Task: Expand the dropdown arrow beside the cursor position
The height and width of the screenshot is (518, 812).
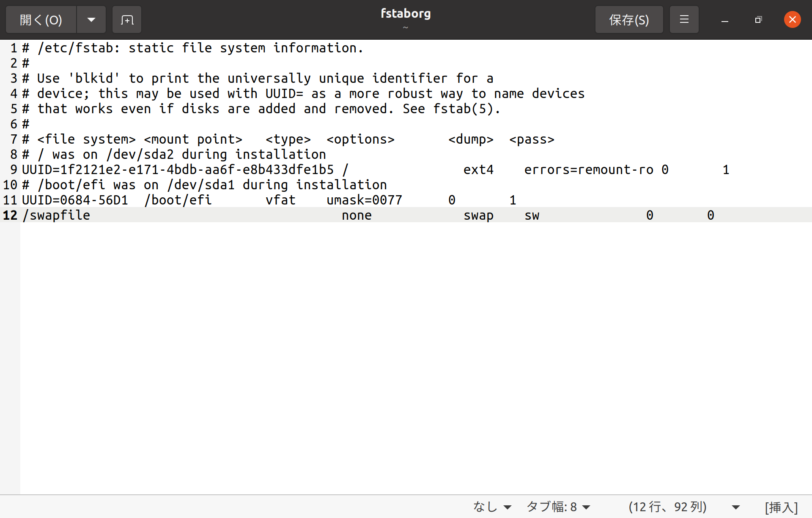Action: [736, 507]
